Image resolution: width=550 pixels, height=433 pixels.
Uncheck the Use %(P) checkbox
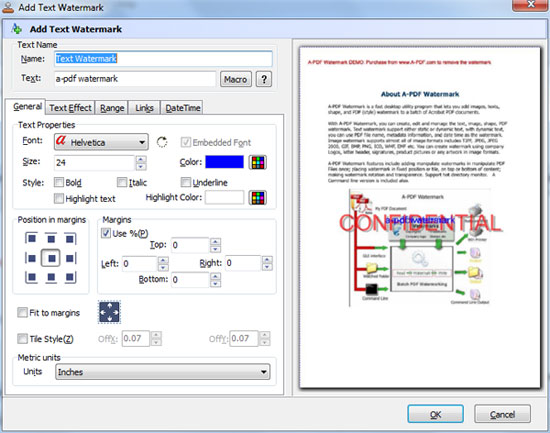(x=106, y=233)
